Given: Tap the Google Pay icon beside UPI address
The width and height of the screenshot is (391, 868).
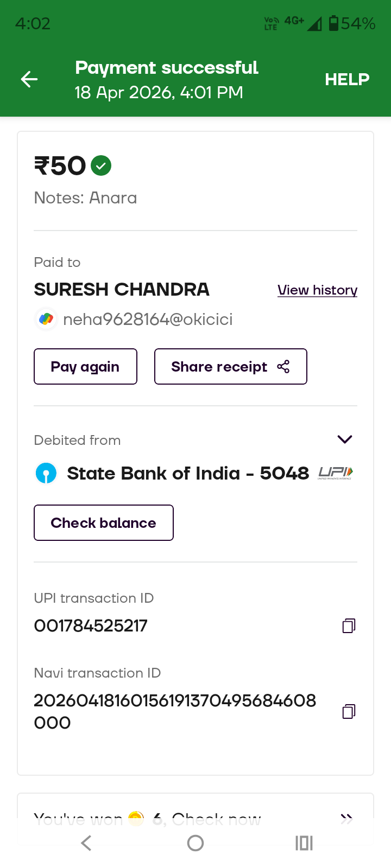Looking at the screenshot, I should (46, 319).
